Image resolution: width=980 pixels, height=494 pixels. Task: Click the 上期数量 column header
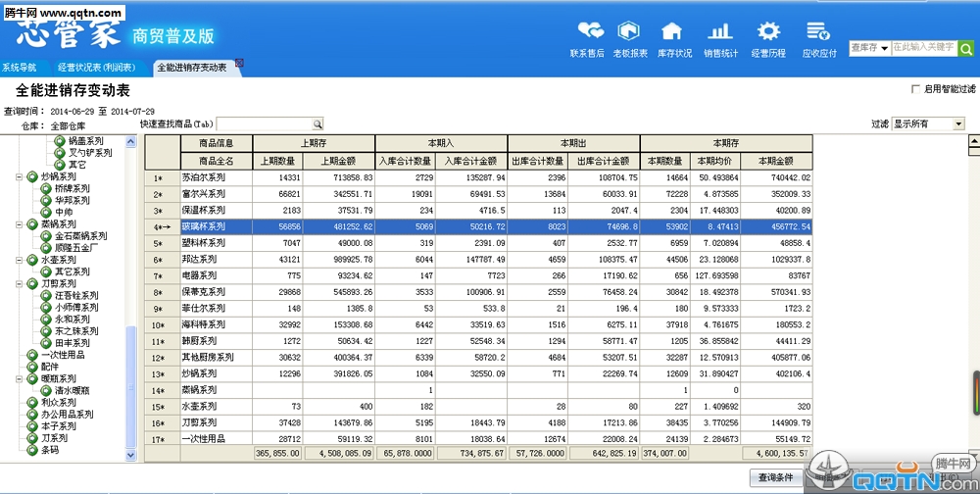[278, 161]
